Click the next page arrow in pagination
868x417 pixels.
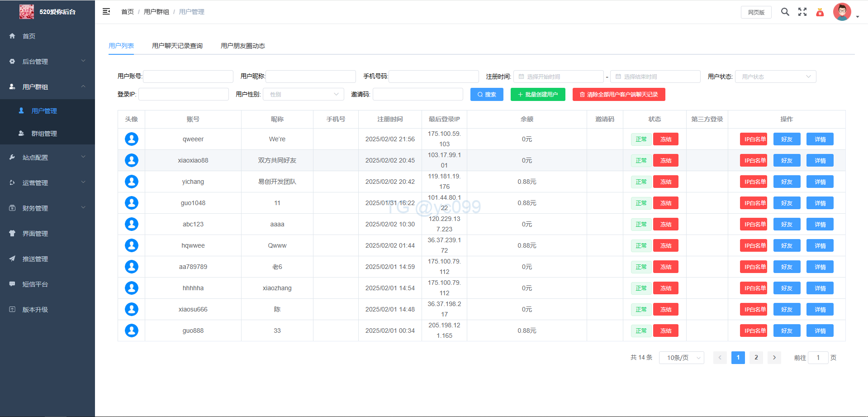[x=774, y=358]
